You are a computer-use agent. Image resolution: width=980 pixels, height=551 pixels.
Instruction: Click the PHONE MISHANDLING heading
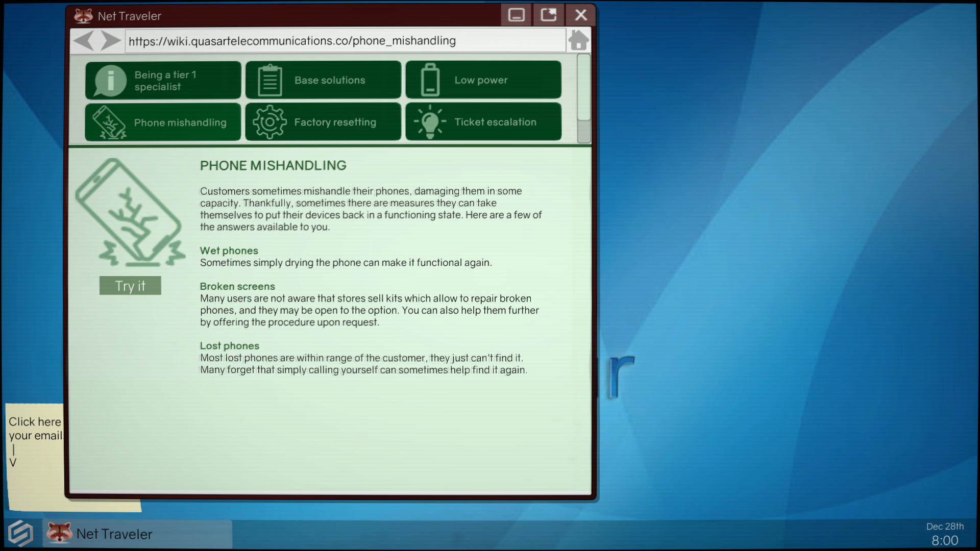(x=273, y=165)
